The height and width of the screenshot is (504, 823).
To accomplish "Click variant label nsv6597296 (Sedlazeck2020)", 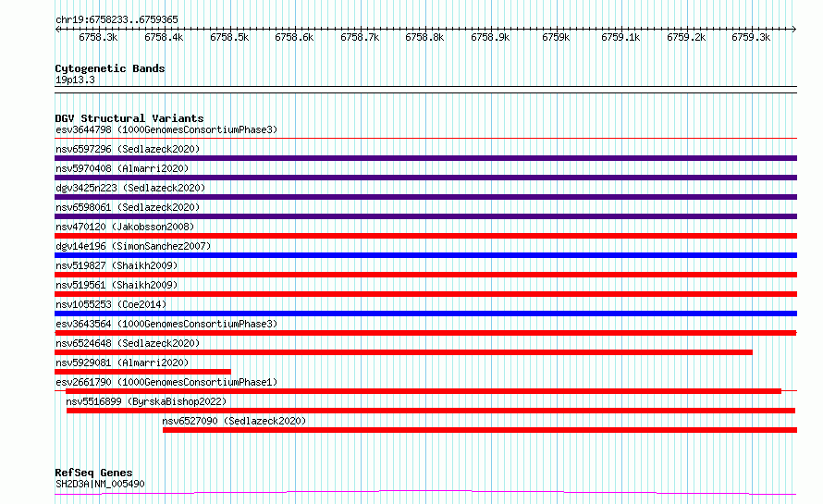I will (128, 149).
